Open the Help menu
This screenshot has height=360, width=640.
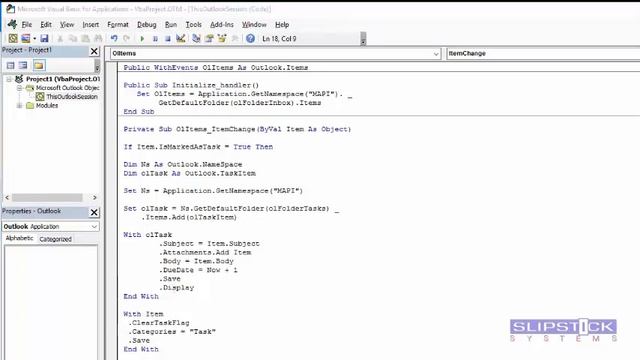tap(282, 24)
